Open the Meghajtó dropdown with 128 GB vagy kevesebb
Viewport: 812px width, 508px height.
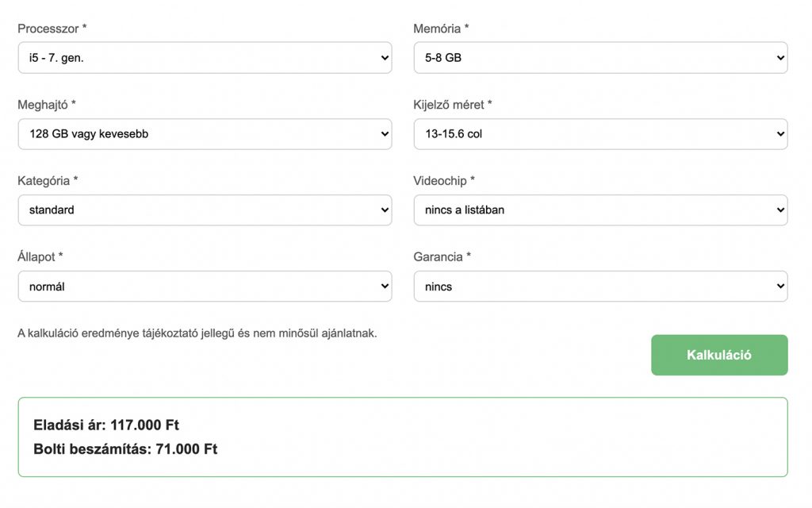205,134
